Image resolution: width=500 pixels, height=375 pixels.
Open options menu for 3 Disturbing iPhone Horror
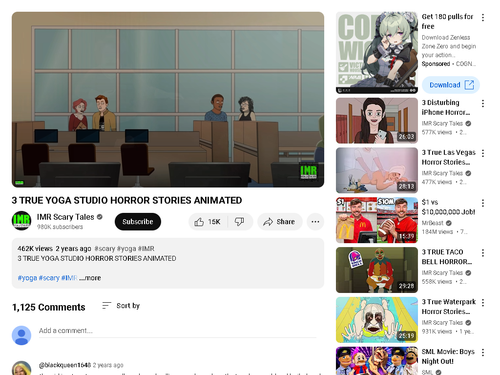(483, 104)
